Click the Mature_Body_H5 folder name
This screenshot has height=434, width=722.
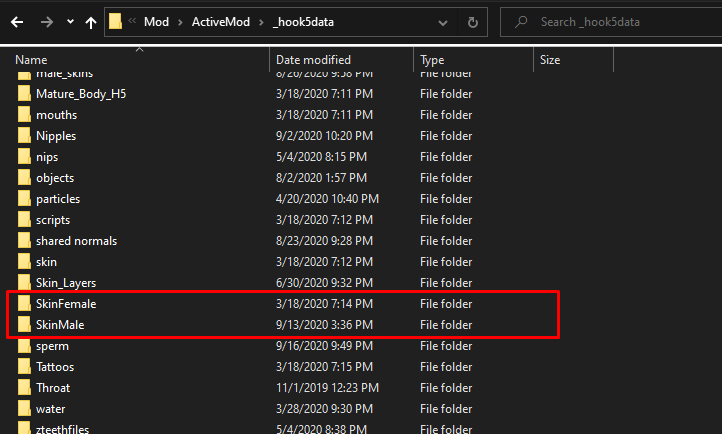[x=81, y=94]
